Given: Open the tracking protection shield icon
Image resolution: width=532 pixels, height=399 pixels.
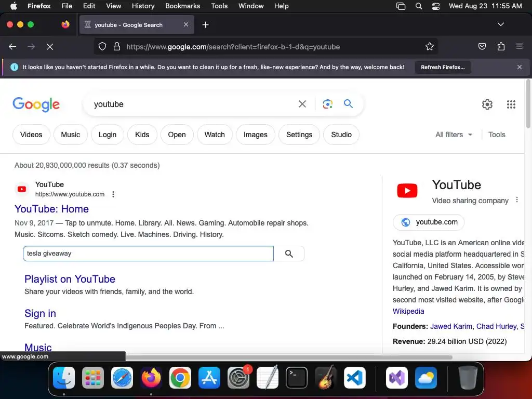Looking at the screenshot, I should point(102,47).
